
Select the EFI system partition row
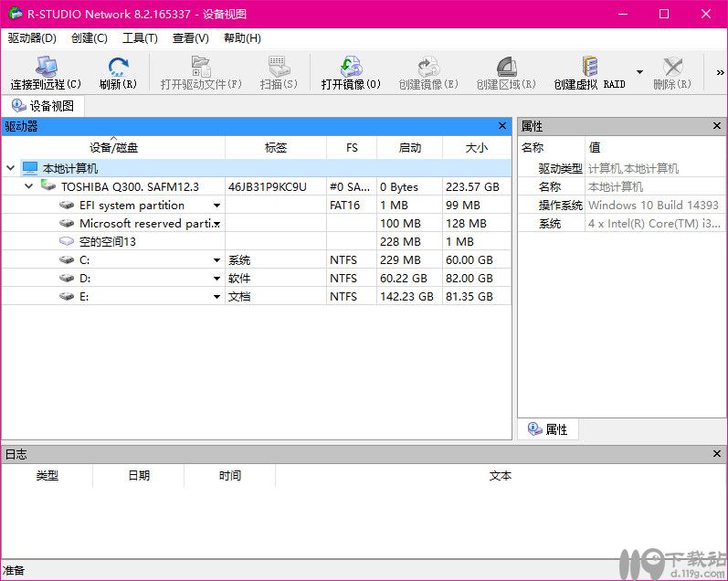click(x=257, y=206)
